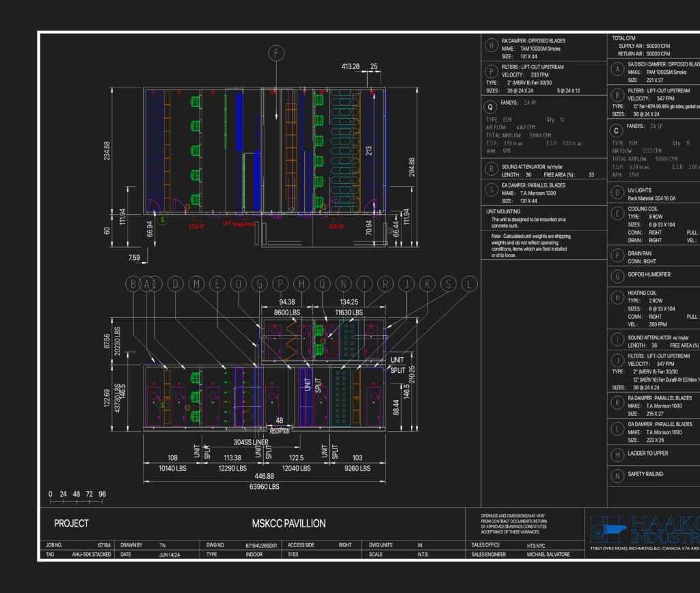
Task: Click the AHU-50K STACKED tag value
Action: [x=92, y=555]
